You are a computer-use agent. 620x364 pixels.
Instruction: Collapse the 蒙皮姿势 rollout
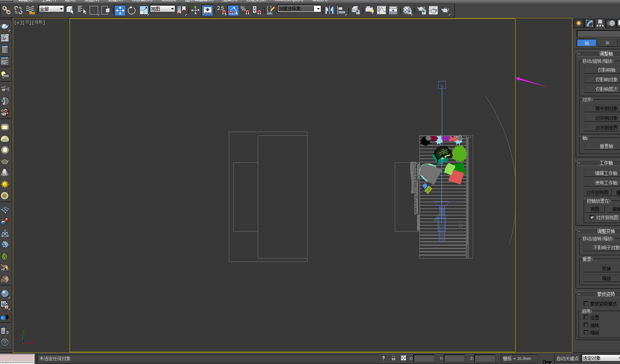[x=598, y=294]
